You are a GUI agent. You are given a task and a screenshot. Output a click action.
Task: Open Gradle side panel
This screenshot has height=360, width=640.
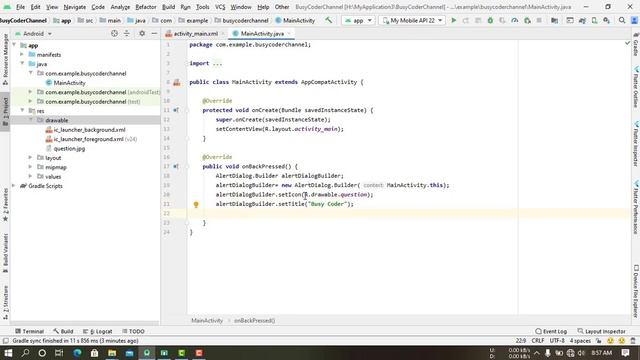click(636, 45)
